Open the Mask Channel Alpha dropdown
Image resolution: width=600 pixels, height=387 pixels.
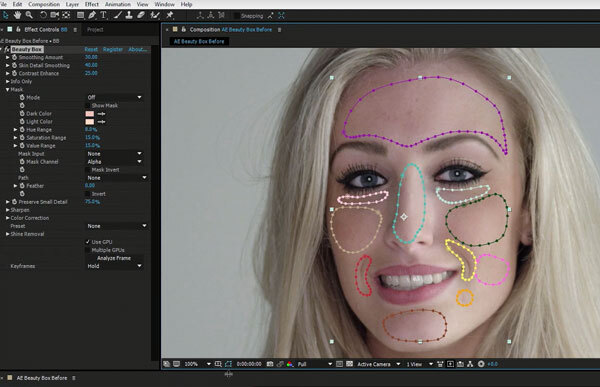(114, 162)
